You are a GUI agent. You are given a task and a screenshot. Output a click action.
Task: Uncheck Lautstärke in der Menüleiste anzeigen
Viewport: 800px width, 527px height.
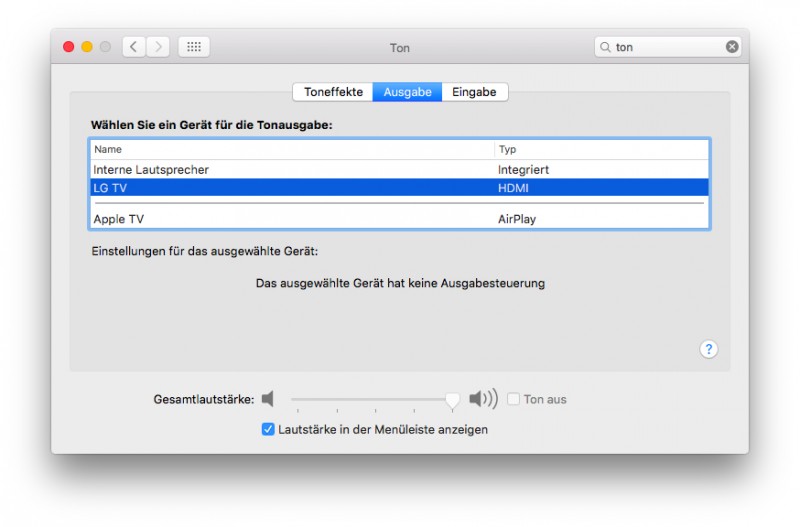[268, 430]
